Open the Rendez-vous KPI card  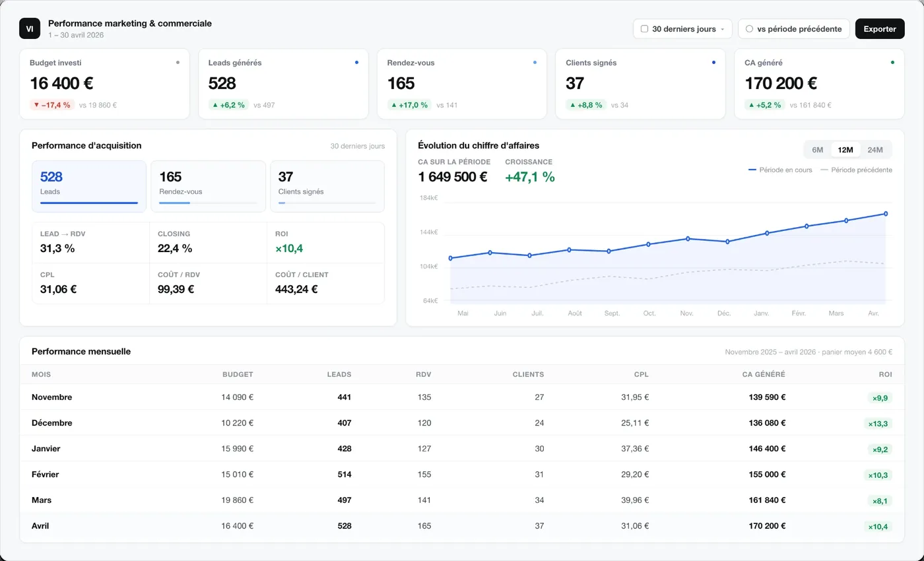coord(462,84)
